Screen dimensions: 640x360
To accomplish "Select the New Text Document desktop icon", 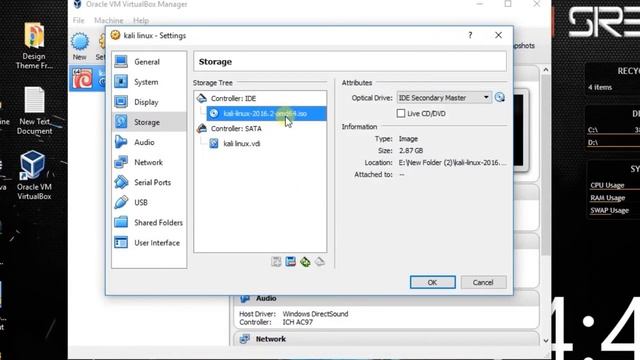I will [34, 111].
